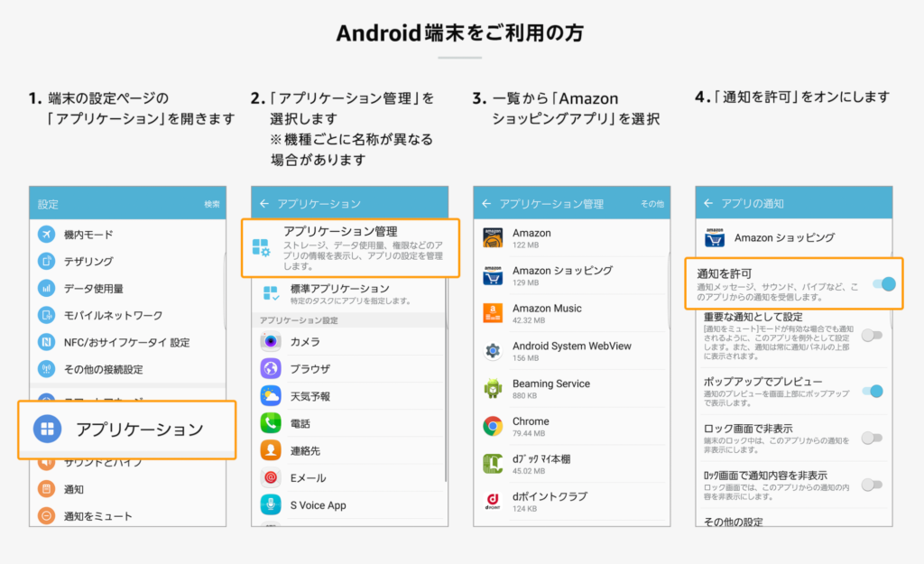Open 連絡先 contacts icon

coord(271,450)
